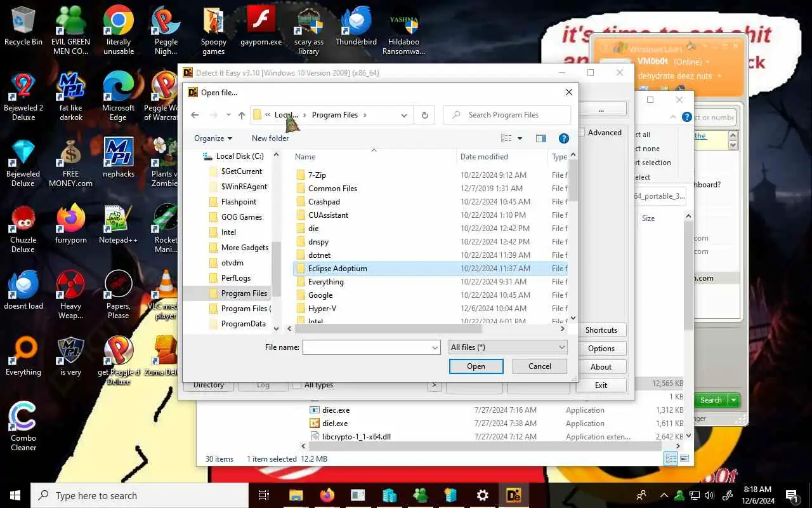812x508 pixels.
Task: Launch the Chuzzle Deluxe desktop icon
Action: point(23,229)
